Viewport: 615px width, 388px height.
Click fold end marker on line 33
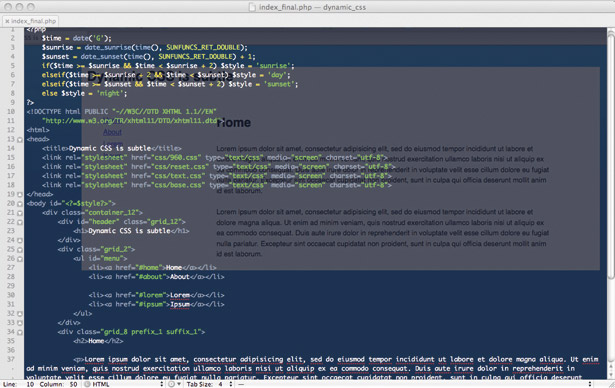(20, 323)
